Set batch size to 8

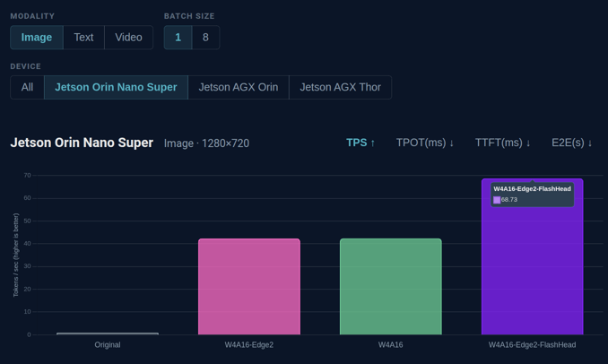point(205,38)
